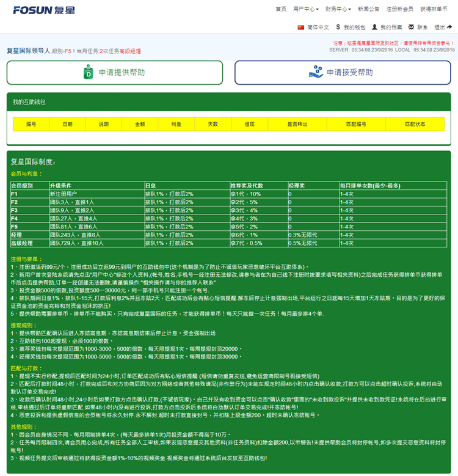Open the 获得排单币 menu item

click(434, 9)
